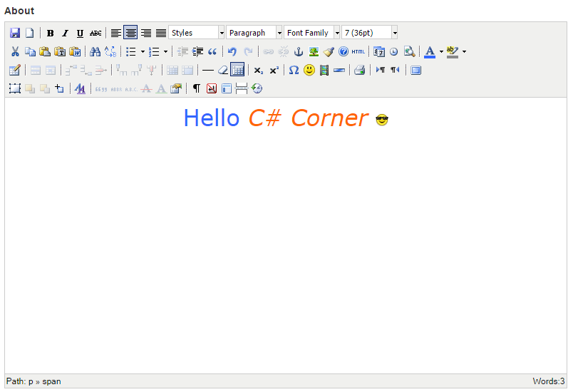
Task: Select the 'span' element in the path
Action: coord(51,381)
